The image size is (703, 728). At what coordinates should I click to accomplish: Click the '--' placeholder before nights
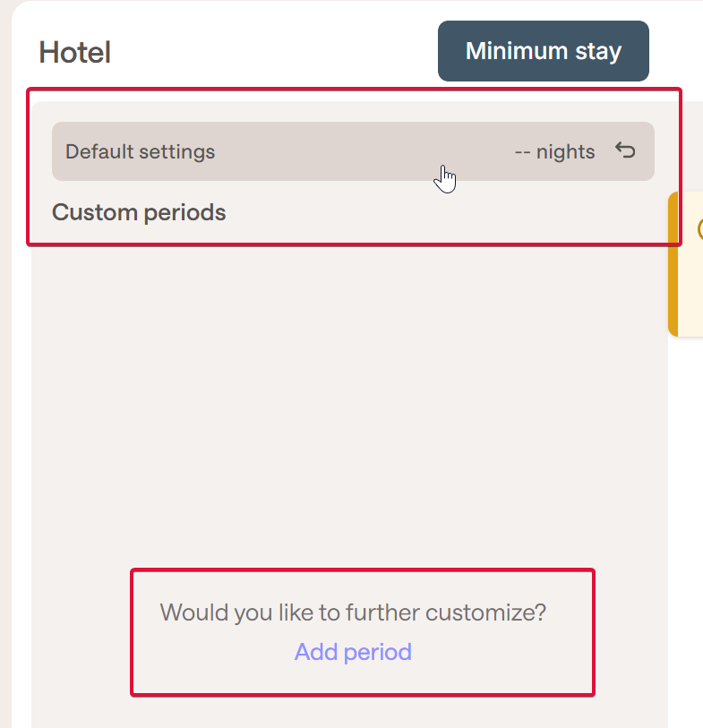coord(522,152)
